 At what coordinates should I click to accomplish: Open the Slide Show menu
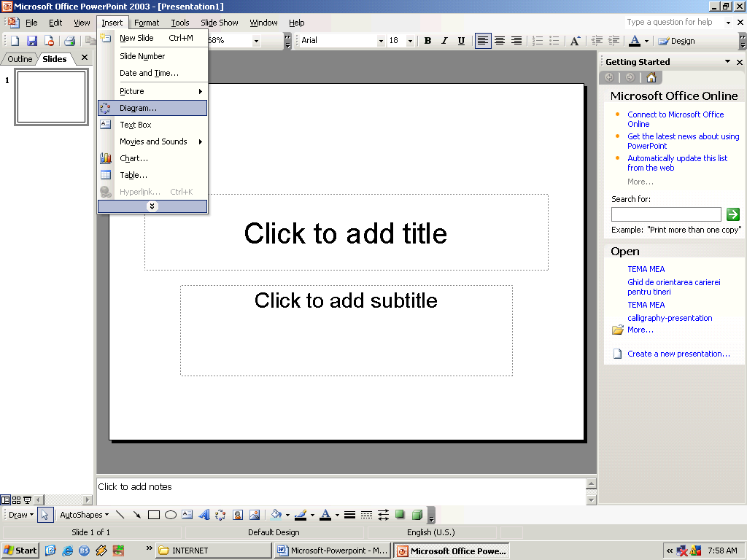tap(219, 23)
